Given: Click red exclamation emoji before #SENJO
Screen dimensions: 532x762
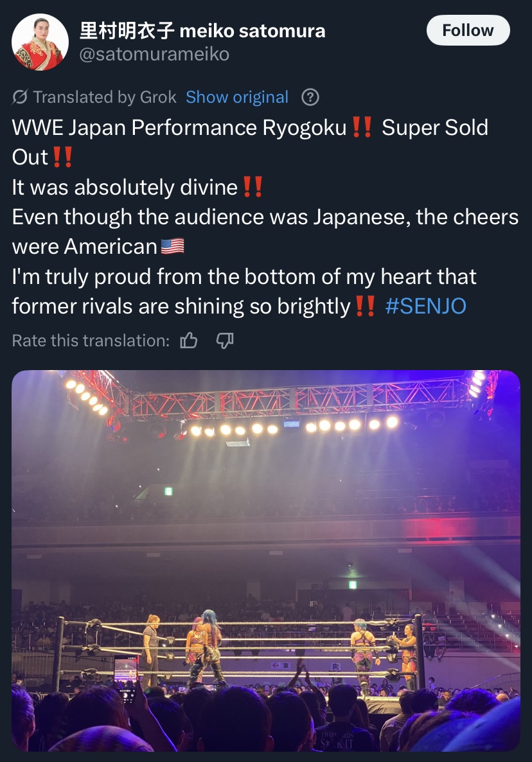Looking at the screenshot, I should coord(365,306).
